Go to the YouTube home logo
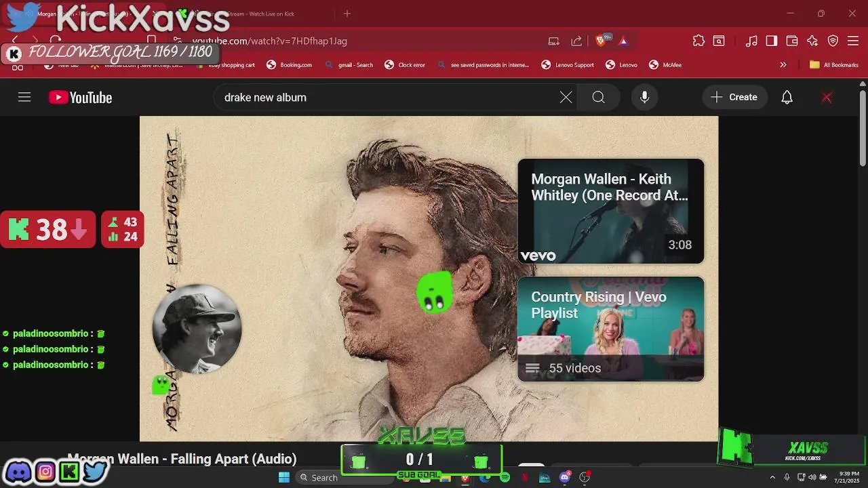 [80, 98]
